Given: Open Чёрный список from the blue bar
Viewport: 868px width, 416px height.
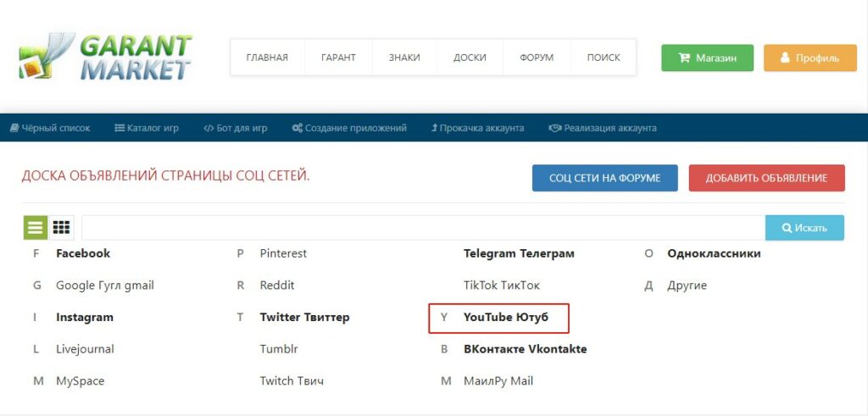Looking at the screenshot, I should point(49,128).
